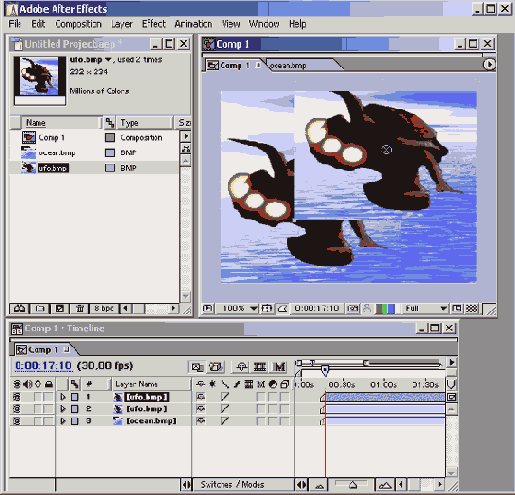Click the green channel swatch in Comp window
Screen dimensions: 515x495
pos(385,309)
